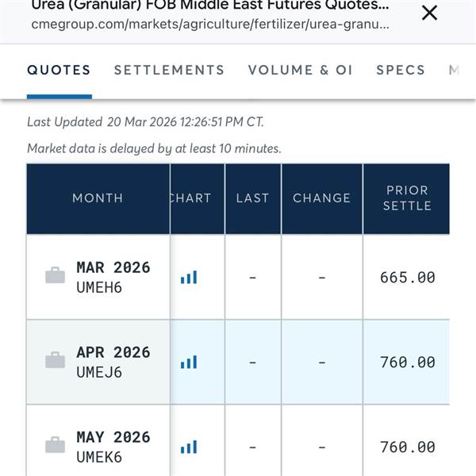
Task: Open the MAR 2026 UMEH6 contract
Action: (x=113, y=276)
